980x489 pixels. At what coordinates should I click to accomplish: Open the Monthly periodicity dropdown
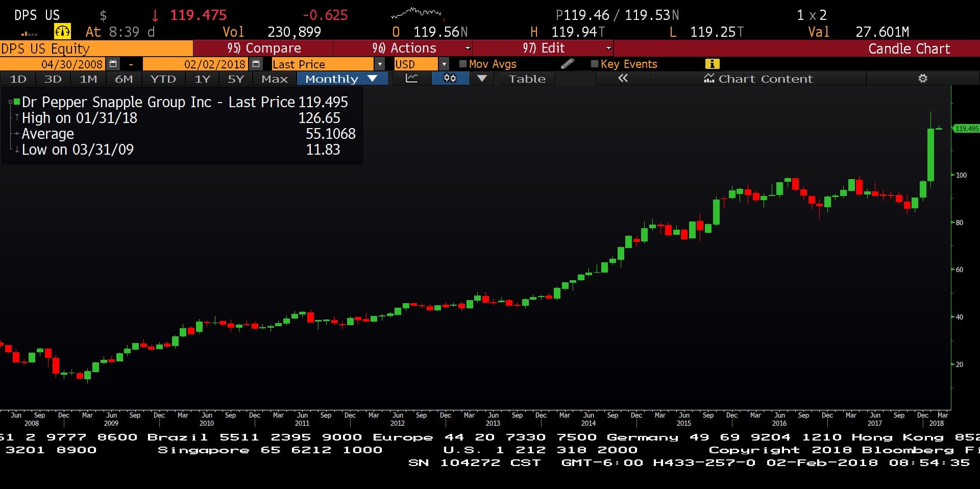tap(342, 79)
